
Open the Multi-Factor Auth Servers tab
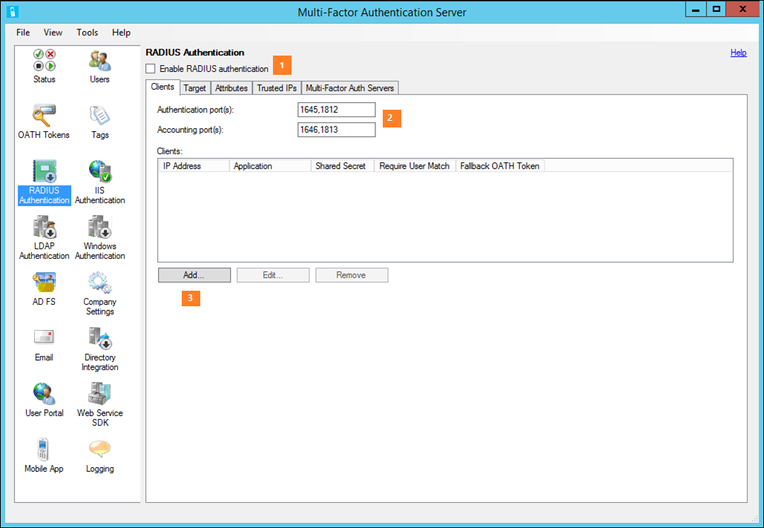coord(350,88)
